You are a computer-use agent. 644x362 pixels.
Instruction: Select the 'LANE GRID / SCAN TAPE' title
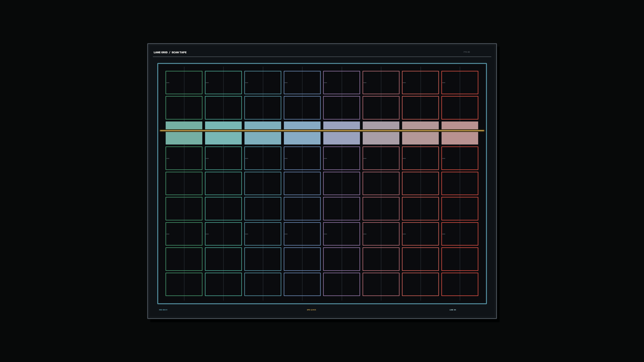(x=170, y=52)
